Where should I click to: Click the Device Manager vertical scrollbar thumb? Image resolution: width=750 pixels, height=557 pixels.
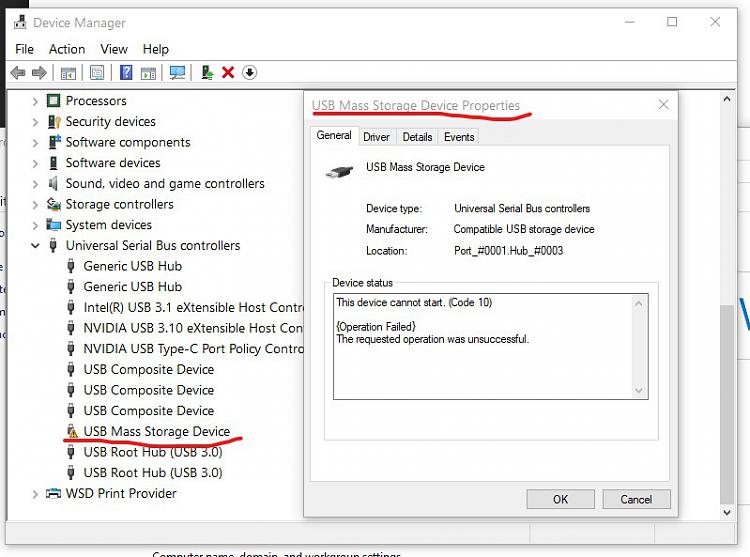[727, 404]
